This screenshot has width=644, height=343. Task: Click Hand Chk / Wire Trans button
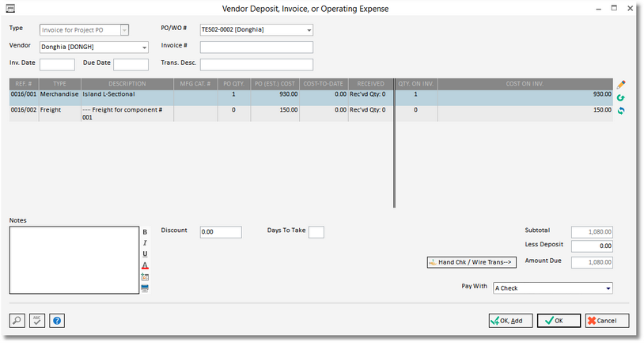[472, 262]
